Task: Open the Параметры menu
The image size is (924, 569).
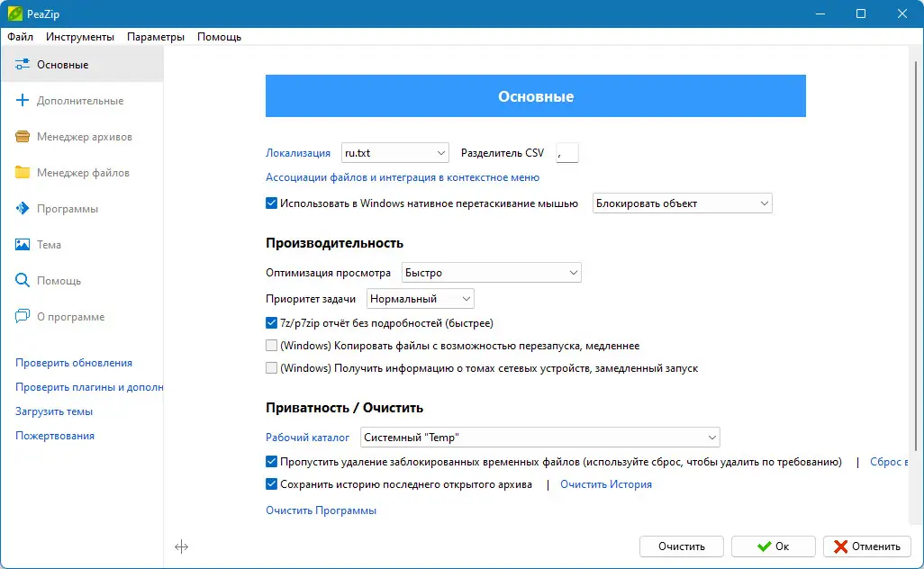Action: coord(155,37)
